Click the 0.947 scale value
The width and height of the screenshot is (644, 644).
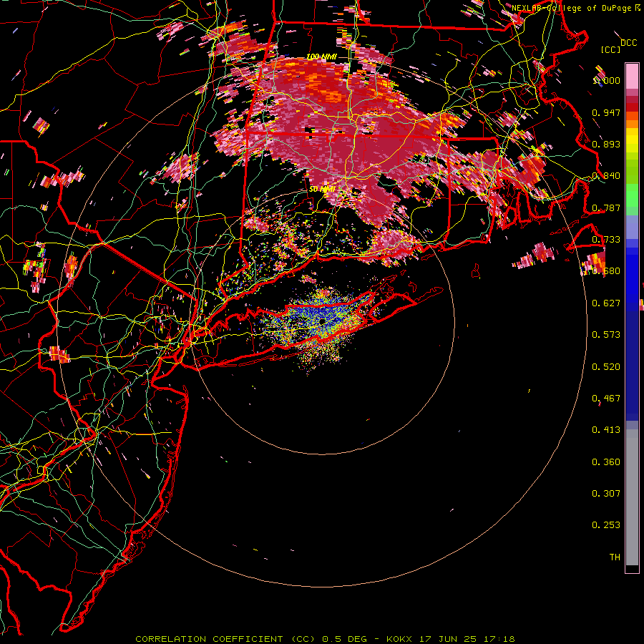tap(606, 112)
